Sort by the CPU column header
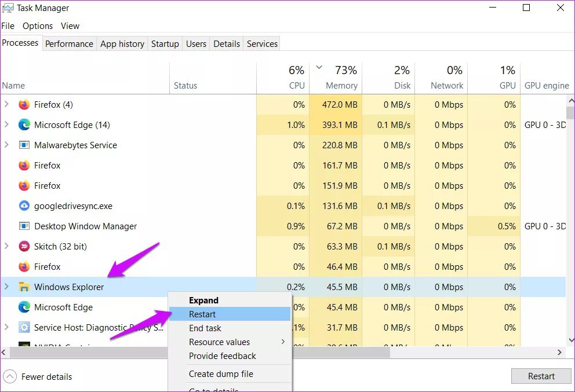The width and height of the screenshot is (575, 392). pyautogui.click(x=283, y=78)
